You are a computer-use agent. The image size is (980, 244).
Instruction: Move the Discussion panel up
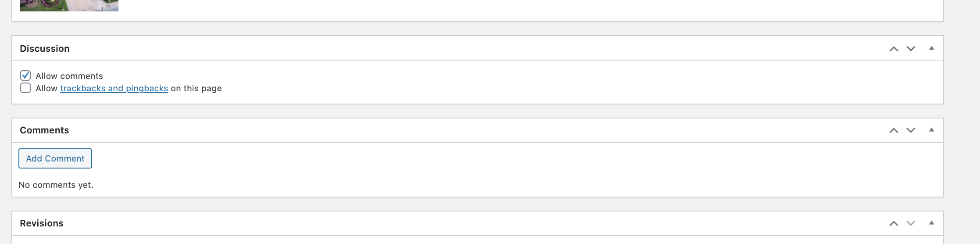pyautogui.click(x=894, y=49)
